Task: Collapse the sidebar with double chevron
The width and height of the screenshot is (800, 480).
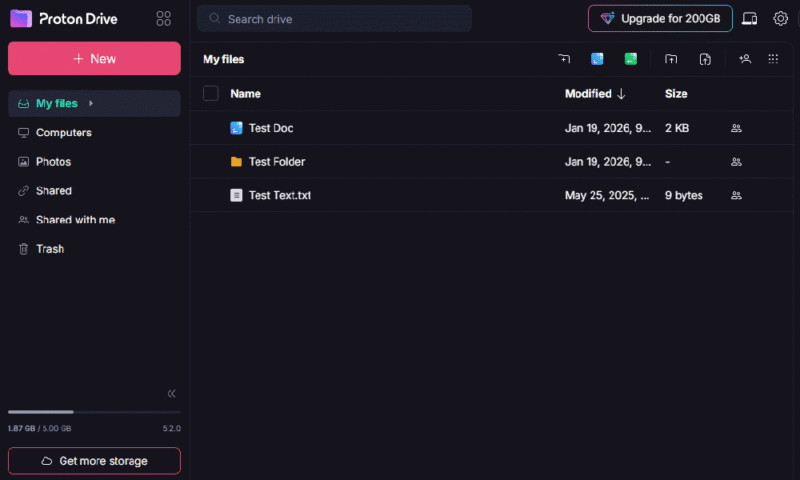Action: (171, 393)
